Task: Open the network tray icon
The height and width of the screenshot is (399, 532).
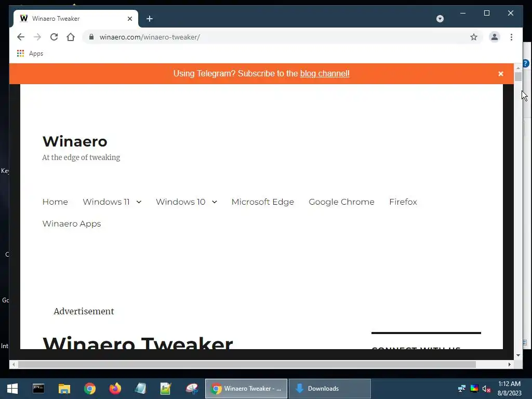Action: [462, 389]
